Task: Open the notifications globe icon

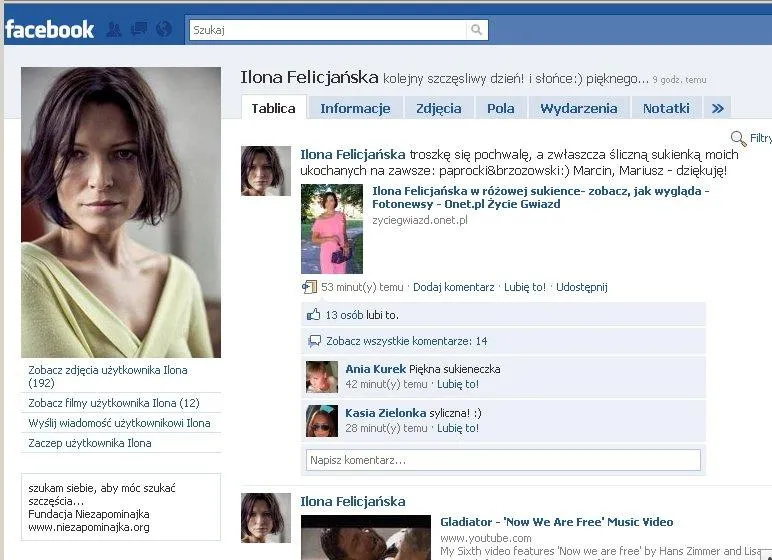Action: pos(164,29)
